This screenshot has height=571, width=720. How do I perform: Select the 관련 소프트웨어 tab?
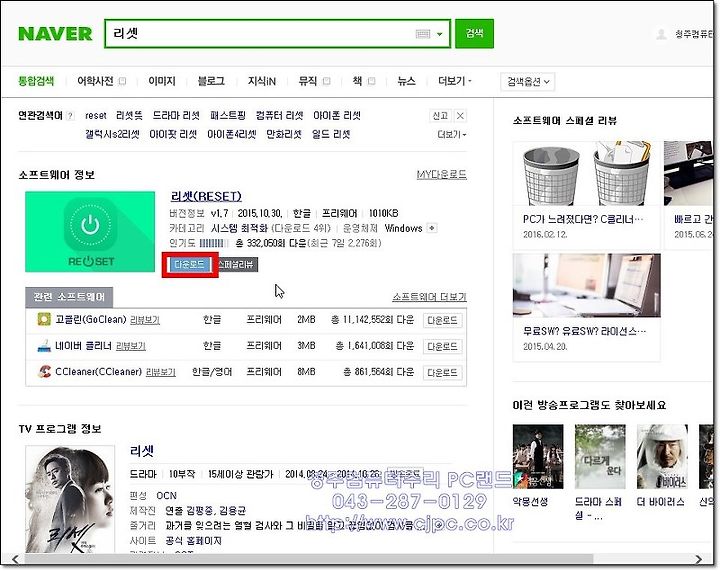(69, 297)
